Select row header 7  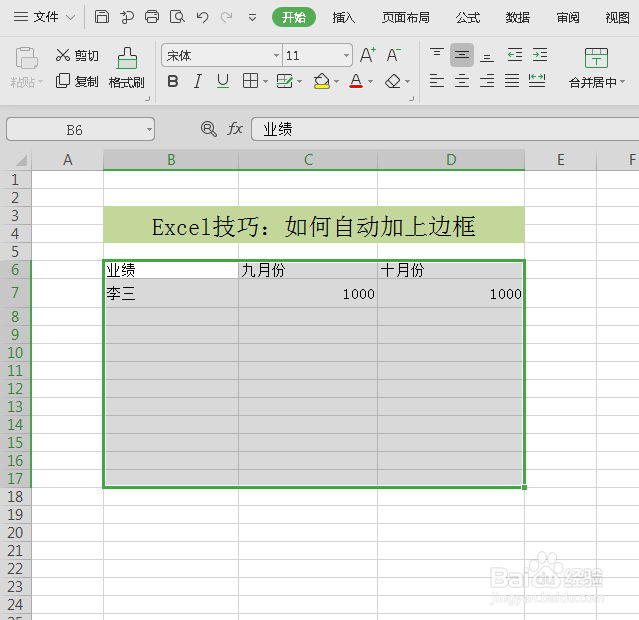[15, 293]
